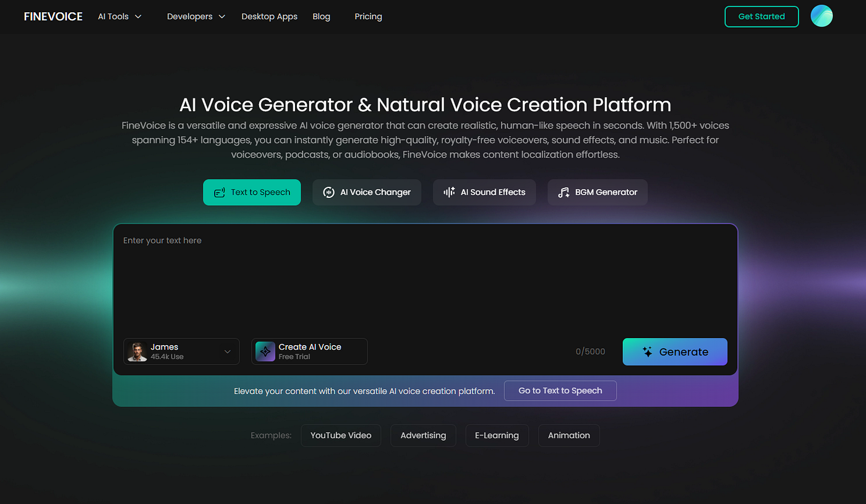Expand the Developers menu chevron
Viewport: 866px width, 504px height.
click(221, 17)
